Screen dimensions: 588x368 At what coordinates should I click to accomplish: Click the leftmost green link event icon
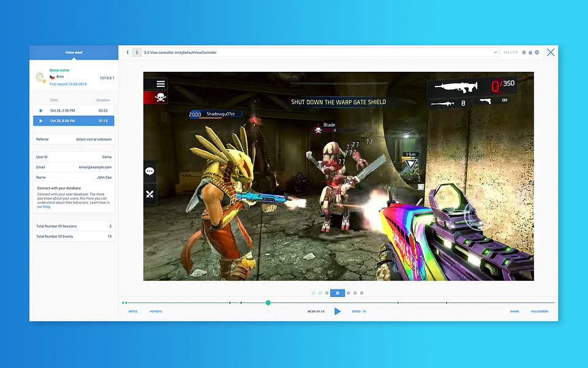coord(314,293)
